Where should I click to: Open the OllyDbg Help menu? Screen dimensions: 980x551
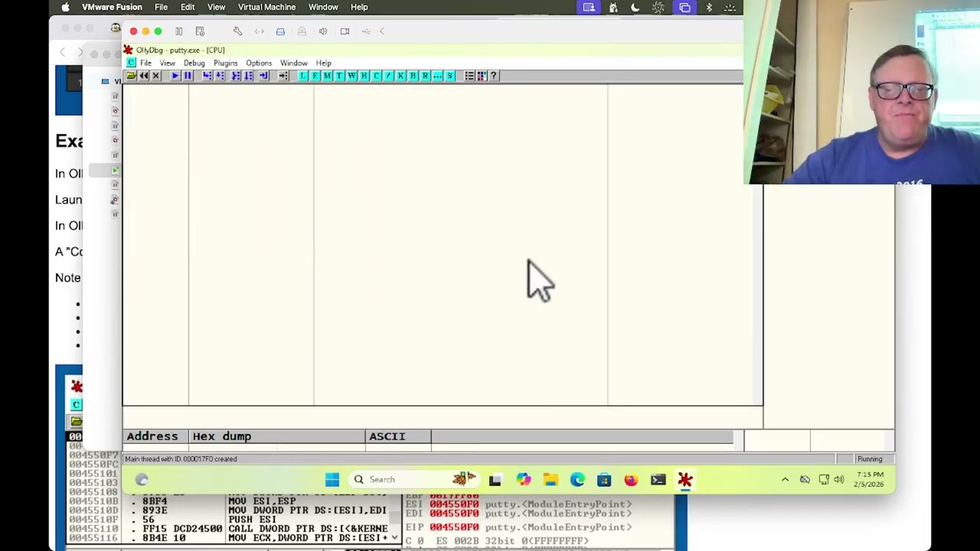[323, 63]
